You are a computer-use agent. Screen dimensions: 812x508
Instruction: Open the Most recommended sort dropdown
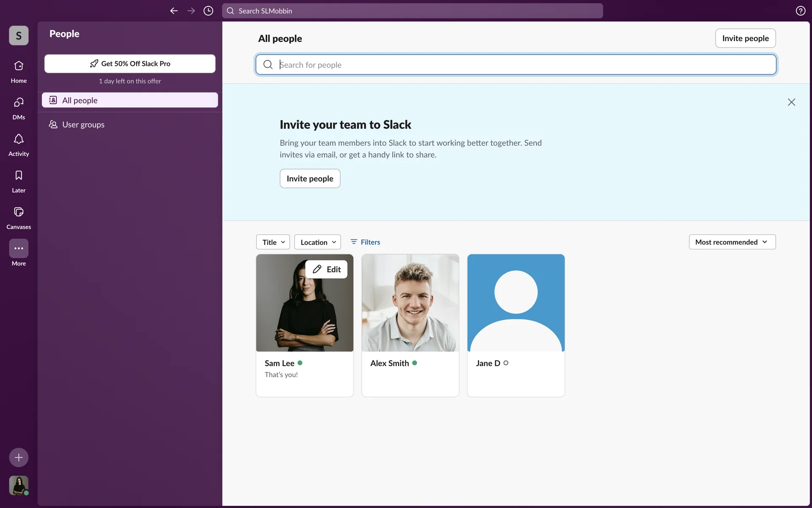(x=732, y=242)
